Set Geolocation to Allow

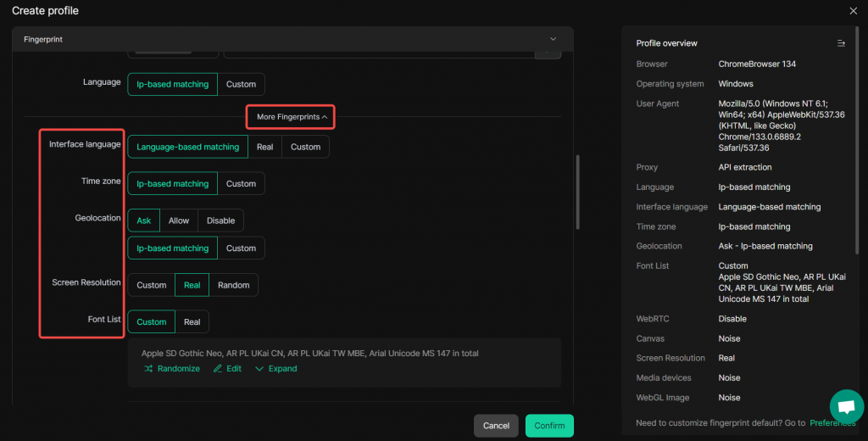179,220
